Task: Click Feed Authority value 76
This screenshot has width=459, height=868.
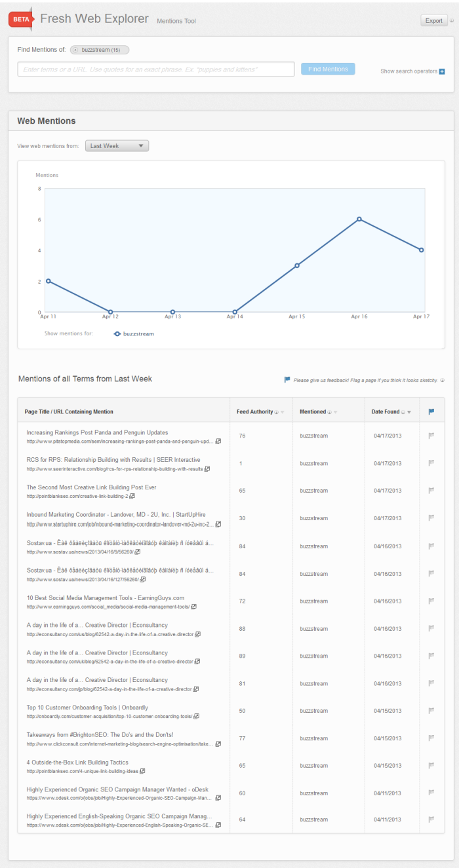Action: point(242,436)
